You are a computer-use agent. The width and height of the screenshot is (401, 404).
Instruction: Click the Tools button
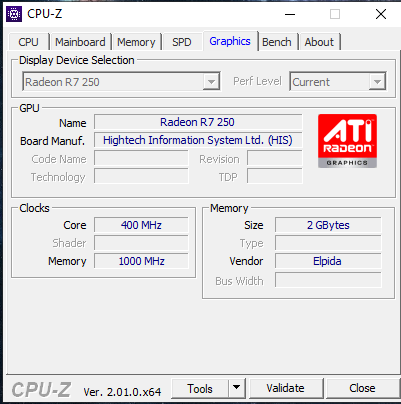point(200,388)
